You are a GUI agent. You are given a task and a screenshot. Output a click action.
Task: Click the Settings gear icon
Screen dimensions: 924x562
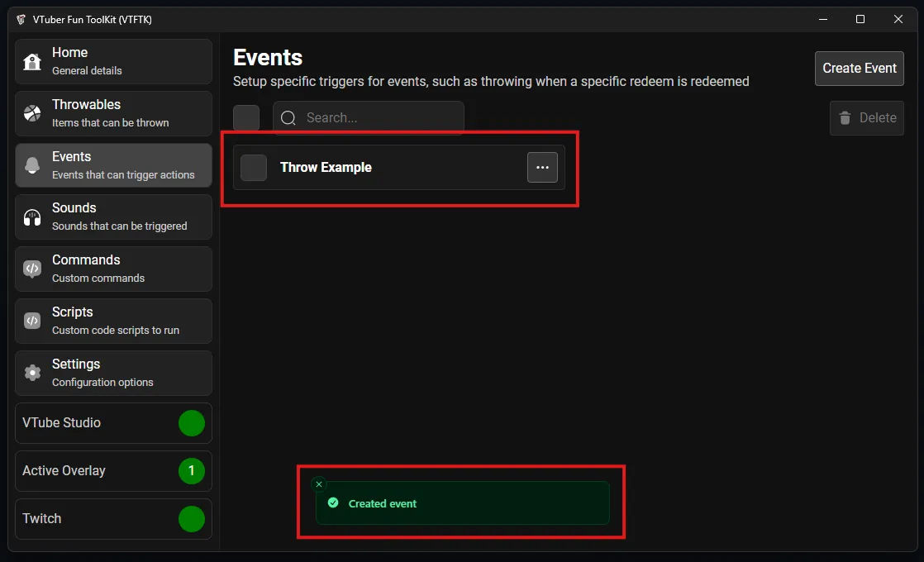(32, 373)
